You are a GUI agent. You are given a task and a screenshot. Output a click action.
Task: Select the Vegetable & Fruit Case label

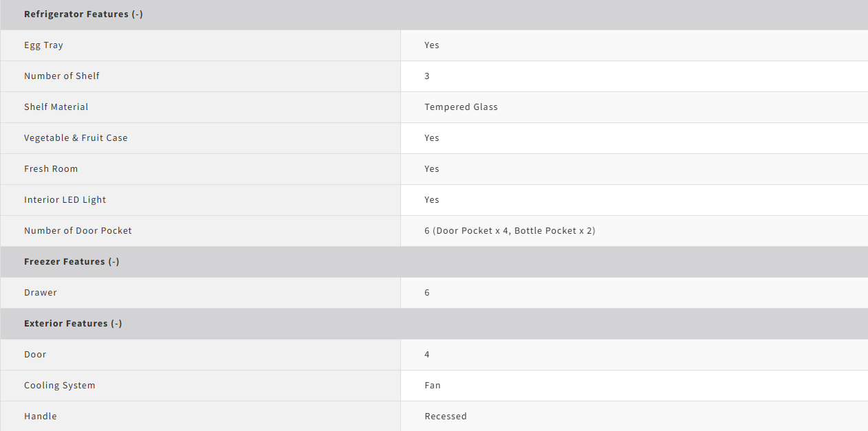point(76,137)
